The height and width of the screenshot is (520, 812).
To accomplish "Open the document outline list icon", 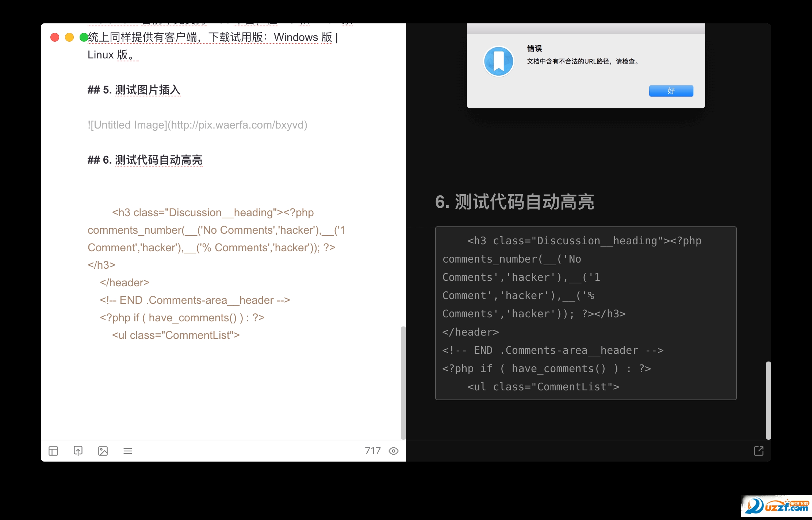I will [128, 451].
